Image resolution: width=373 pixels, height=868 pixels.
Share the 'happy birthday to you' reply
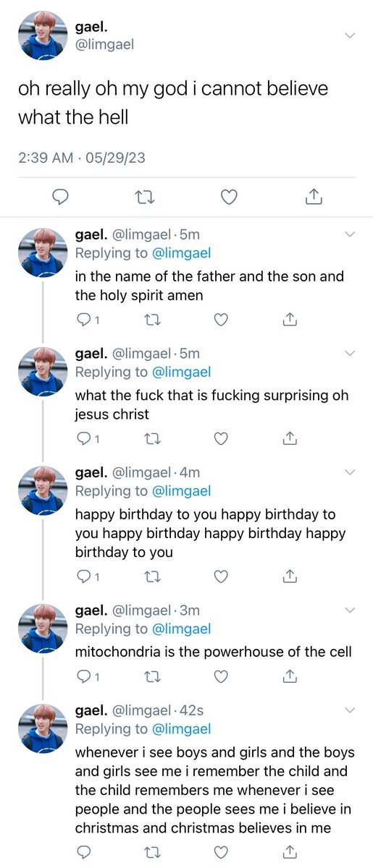289,576
